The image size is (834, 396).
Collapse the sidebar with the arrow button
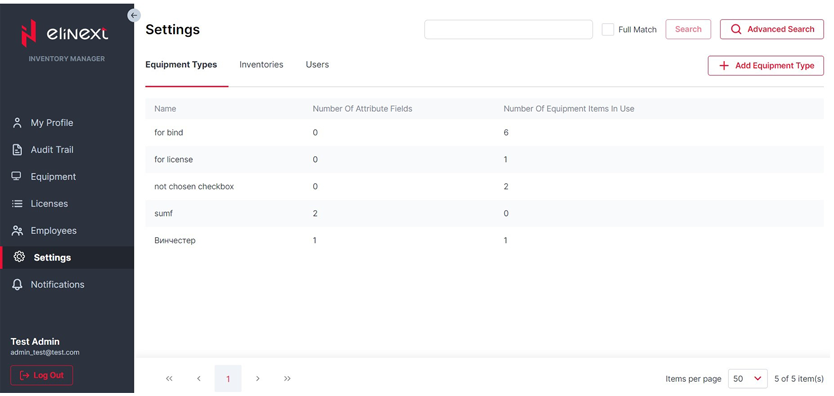tap(134, 15)
